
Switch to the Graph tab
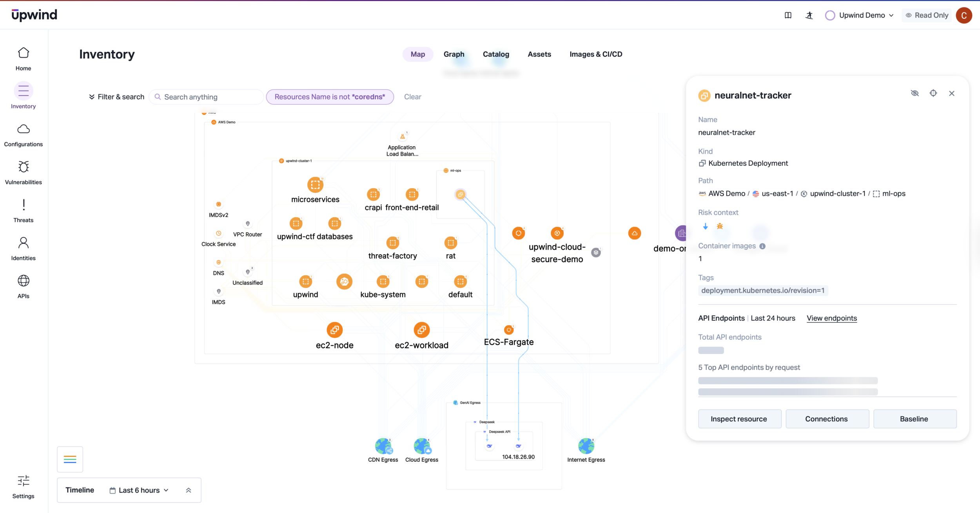(x=454, y=54)
